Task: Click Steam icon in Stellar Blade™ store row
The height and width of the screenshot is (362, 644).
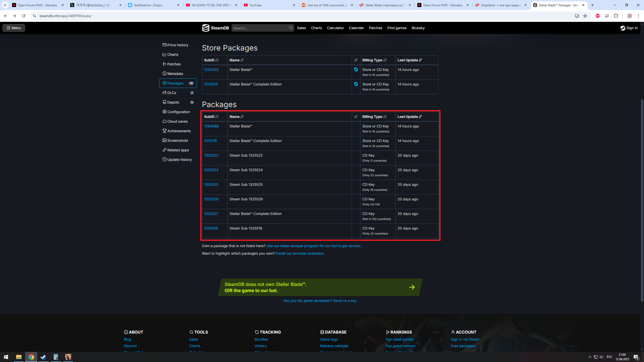Action: click(356, 69)
